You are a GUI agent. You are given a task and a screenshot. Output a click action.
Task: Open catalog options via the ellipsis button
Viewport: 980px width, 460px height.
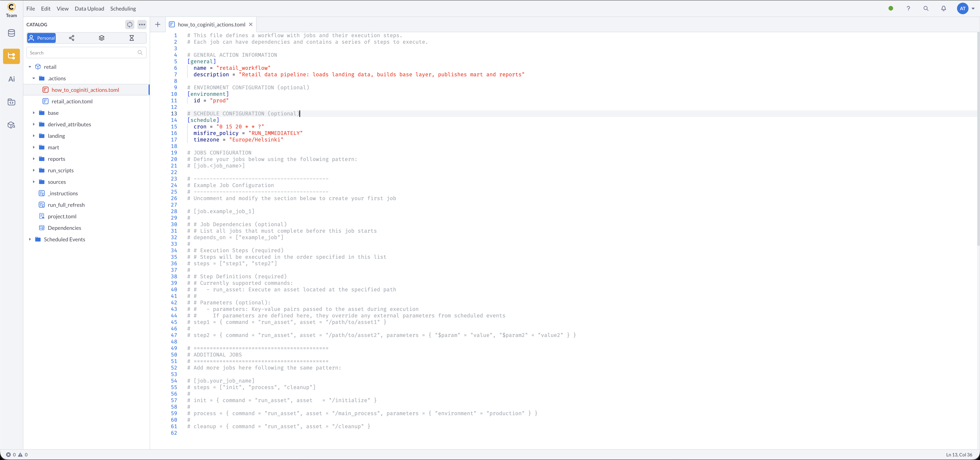click(x=142, y=24)
